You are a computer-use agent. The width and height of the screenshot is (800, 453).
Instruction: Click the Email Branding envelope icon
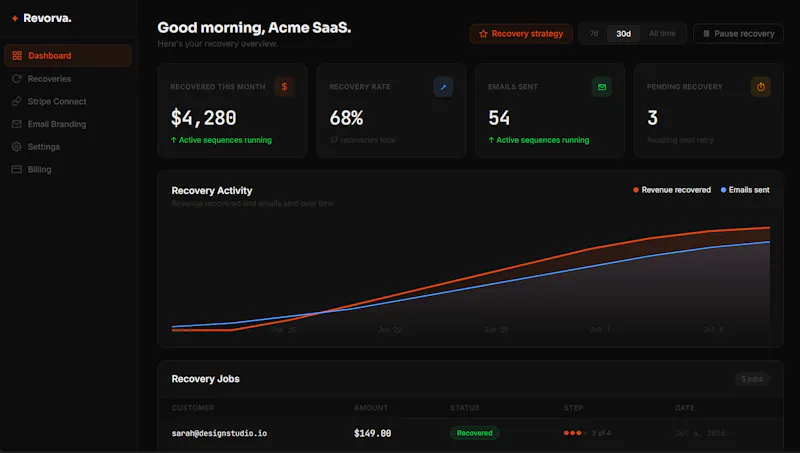coord(17,124)
